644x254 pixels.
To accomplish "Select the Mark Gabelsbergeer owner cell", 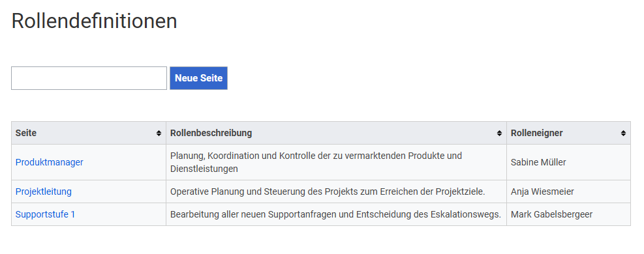I will [x=568, y=214].
